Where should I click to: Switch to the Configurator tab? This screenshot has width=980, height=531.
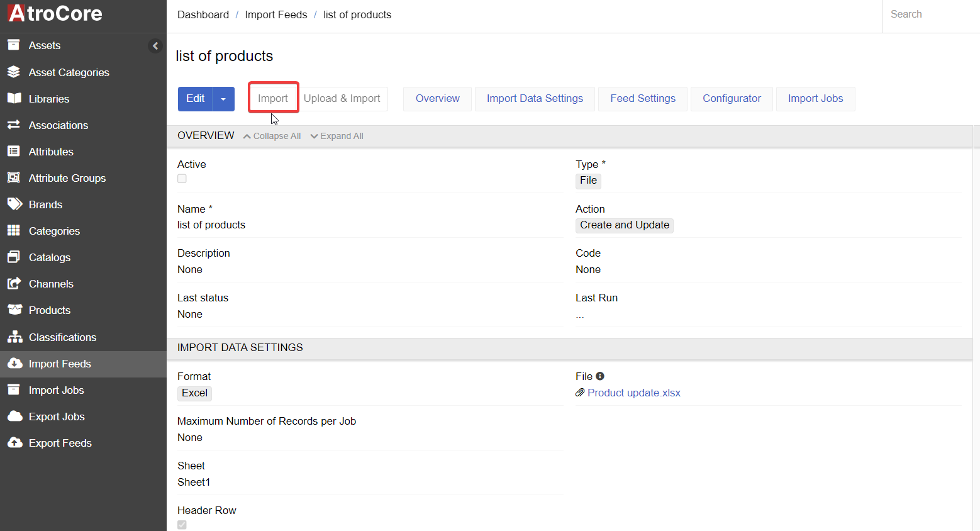point(732,99)
